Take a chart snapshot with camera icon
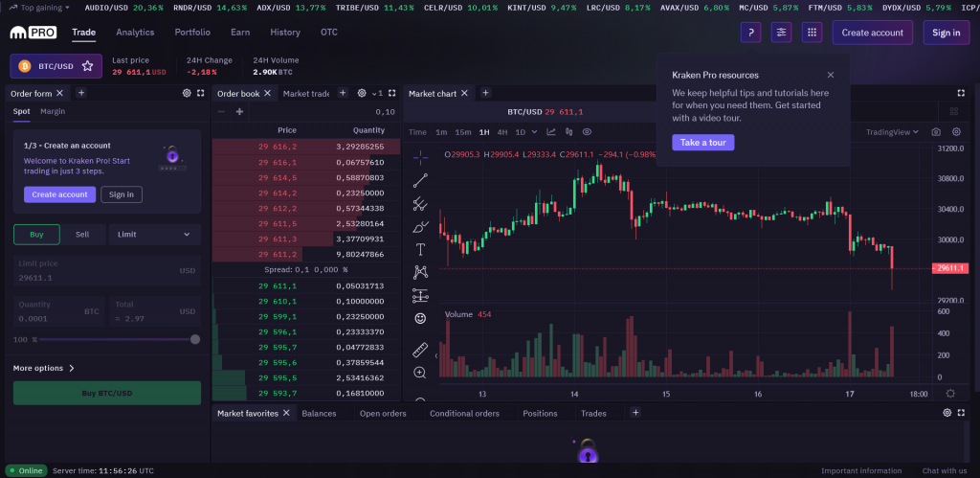The height and width of the screenshot is (478, 980). coord(936,132)
